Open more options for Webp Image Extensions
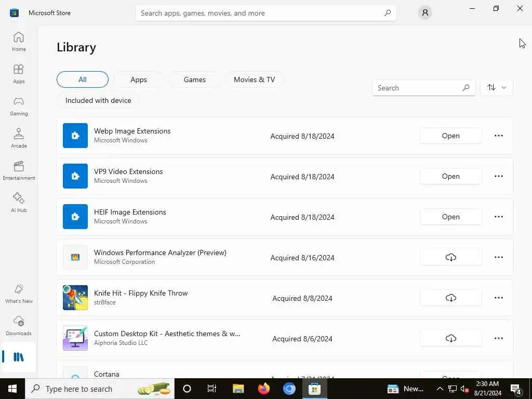 pos(498,136)
